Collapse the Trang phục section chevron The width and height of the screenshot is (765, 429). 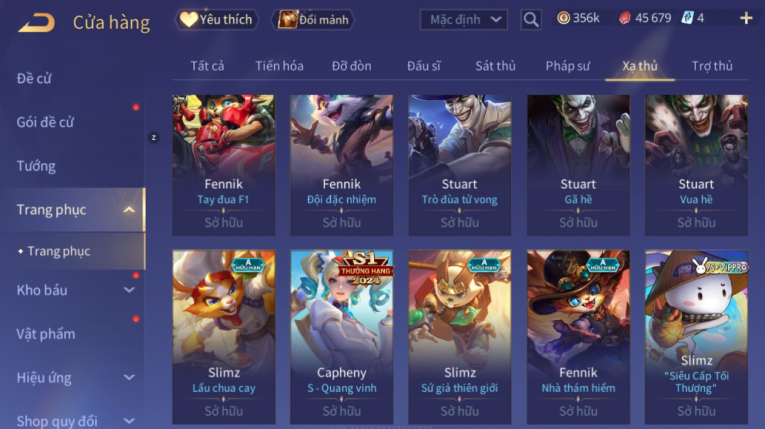tap(129, 210)
